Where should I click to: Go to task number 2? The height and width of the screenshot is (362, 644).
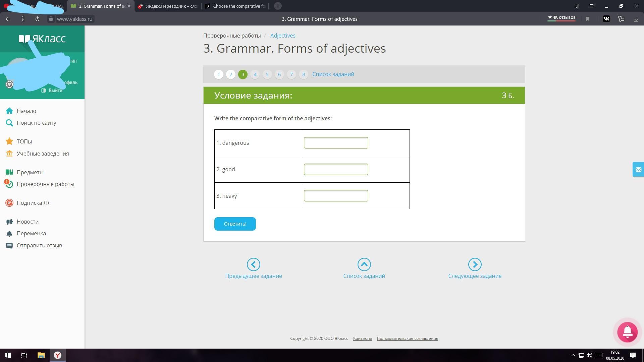pos(231,74)
